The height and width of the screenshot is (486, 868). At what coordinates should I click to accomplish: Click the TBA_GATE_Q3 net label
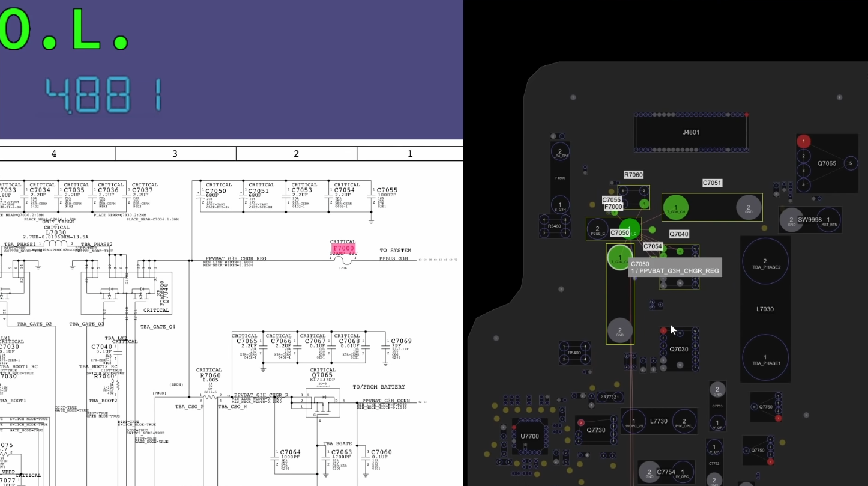tap(86, 324)
